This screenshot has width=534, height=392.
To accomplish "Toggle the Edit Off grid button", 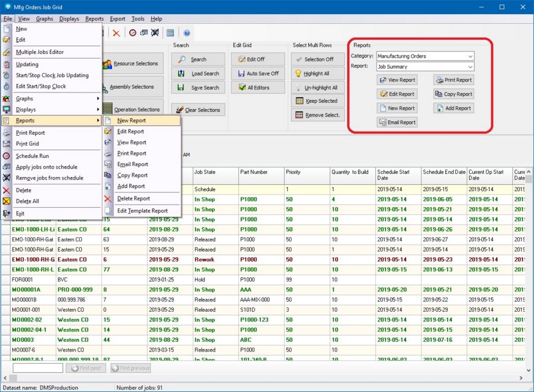I will tap(258, 59).
